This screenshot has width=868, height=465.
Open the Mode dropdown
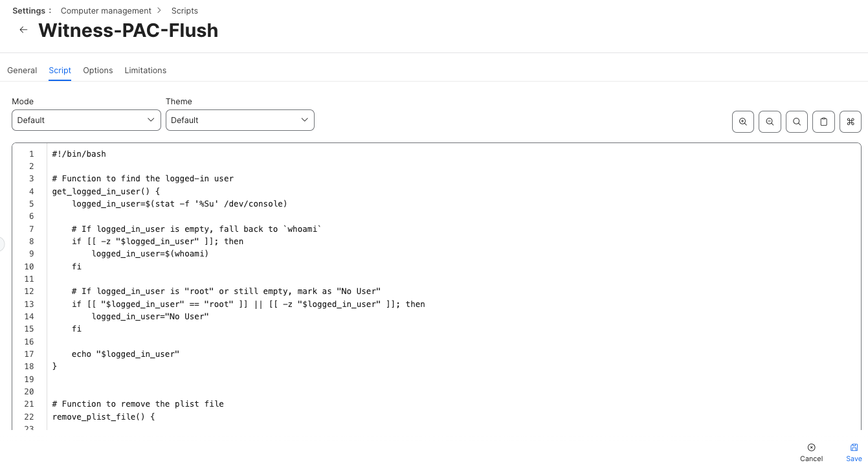pos(86,120)
